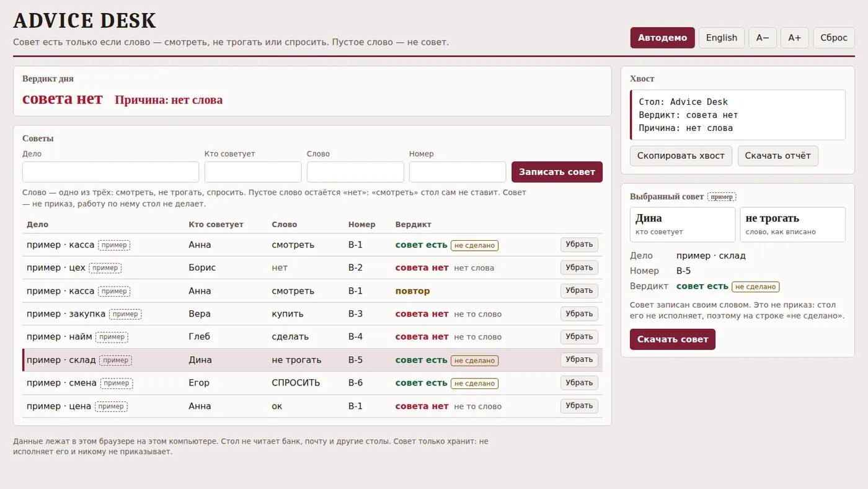Image resolution: width=868 pixels, height=489 pixels.
Task: Click the word купить in Вера's row
Action: (x=286, y=314)
